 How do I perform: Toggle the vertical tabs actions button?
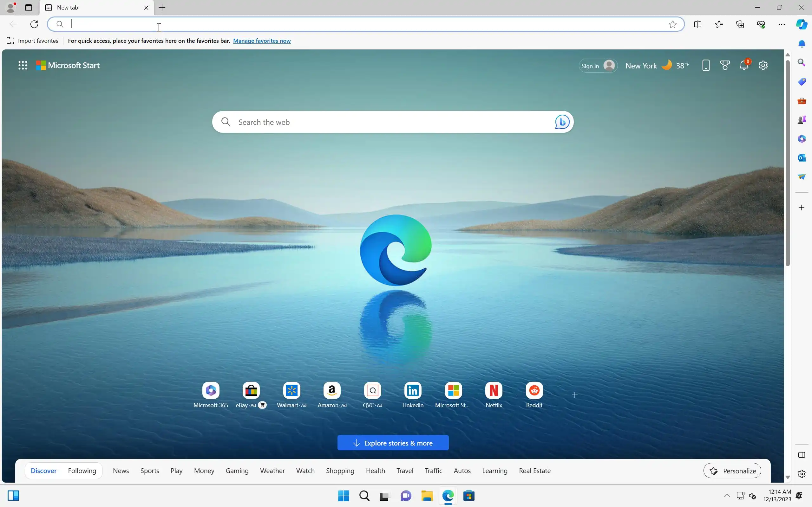[x=29, y=7]
